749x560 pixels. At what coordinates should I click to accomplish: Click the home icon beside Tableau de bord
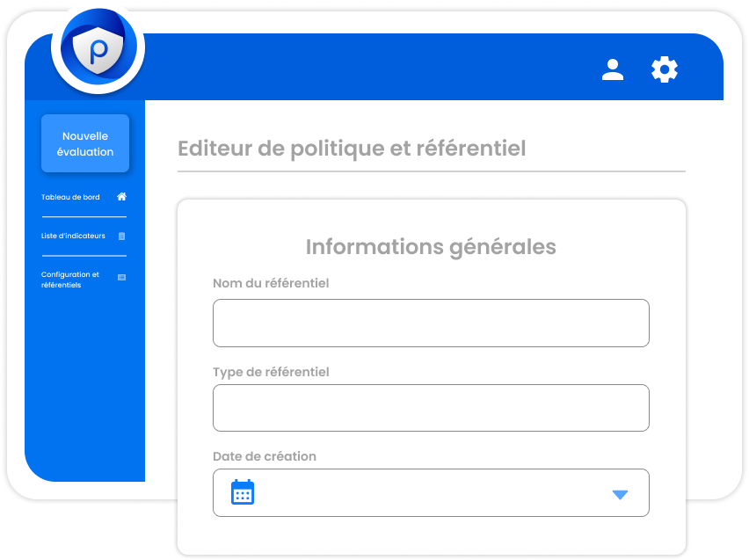click(x=122, y=196)
